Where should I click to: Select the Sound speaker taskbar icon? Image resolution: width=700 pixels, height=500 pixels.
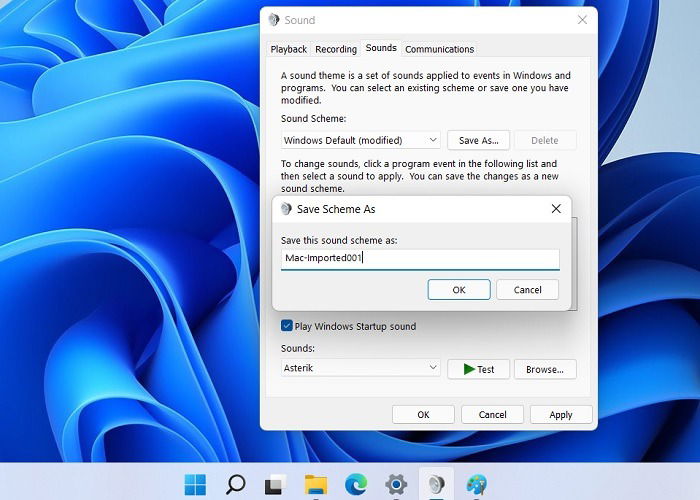436,484
